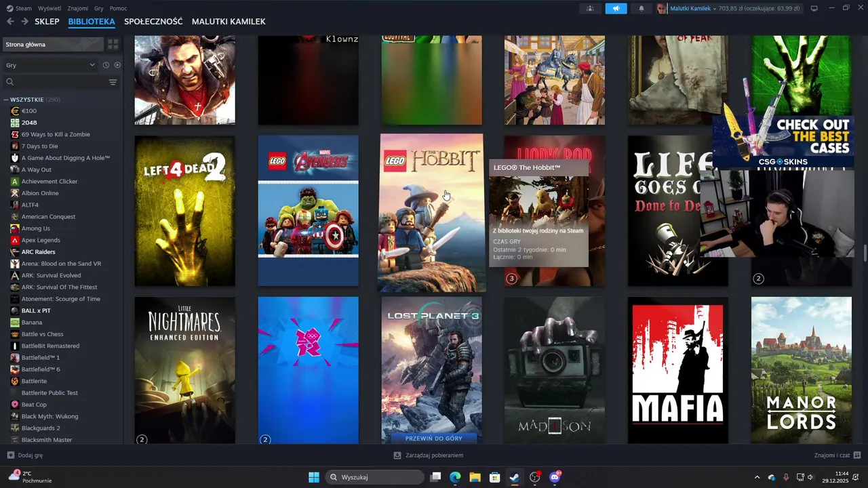868x488 pixels.
Task: Open the Little Nightmares Enhanced Edition cover
Action: 184,370
